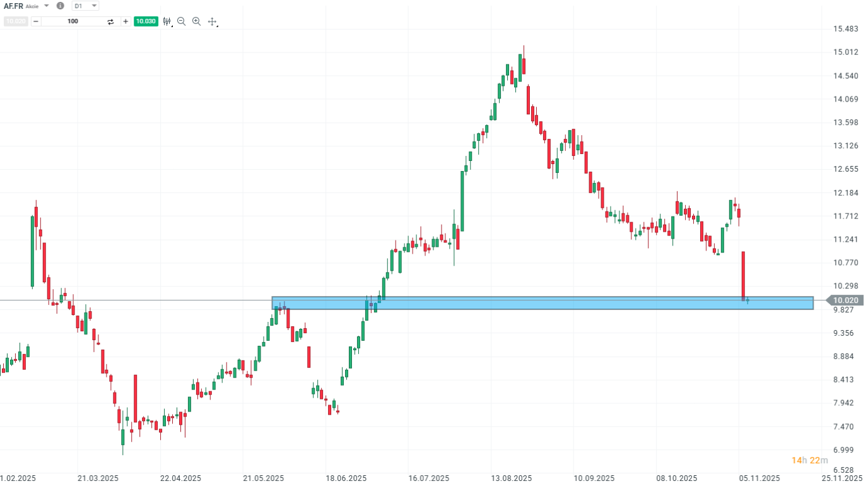Click the 14h 22m candle countdown timer
This screenshot has height=486, width=868.
coord(809,460)
